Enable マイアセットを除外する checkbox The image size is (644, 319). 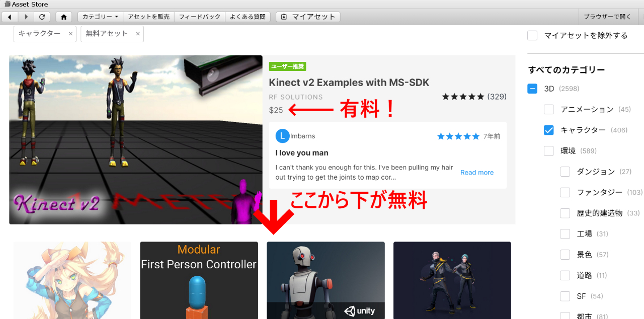[532, 35]
